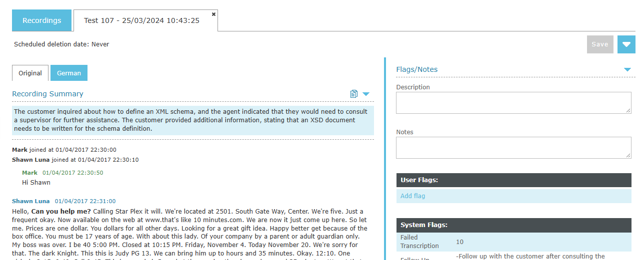The image size is (644, 260).
Task: Click the timestamp 01/04/2017 22:30:50
Action: pyautogui.click(x=73, y=173)
